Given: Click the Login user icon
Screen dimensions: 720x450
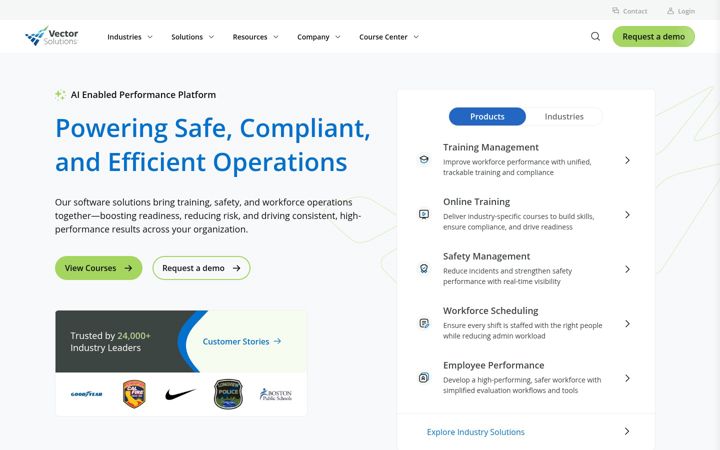Looking at the screenshot, I should click(x=670, y=11).
